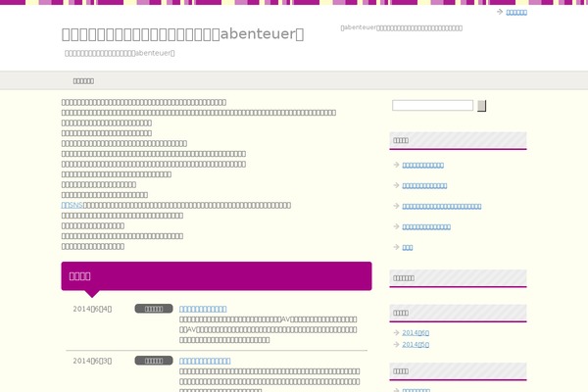The width and height of the screenshot is (588, 392).
Task: Click the site title ending with abenteuer
Action: (x=182, y=34)
